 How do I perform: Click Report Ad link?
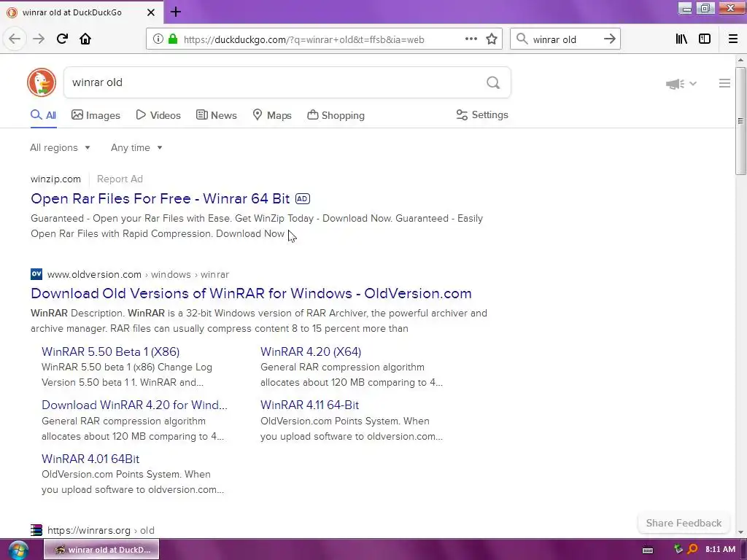click(x=120, y=179)
